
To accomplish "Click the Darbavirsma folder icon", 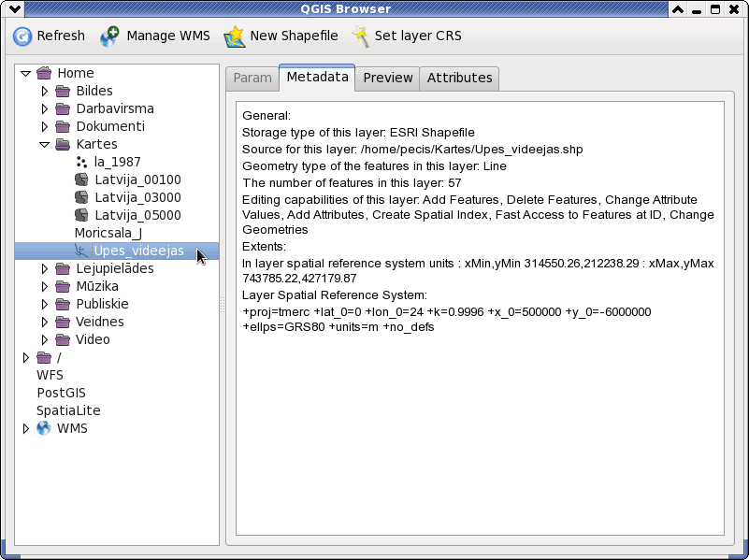I will coord(63,108).
